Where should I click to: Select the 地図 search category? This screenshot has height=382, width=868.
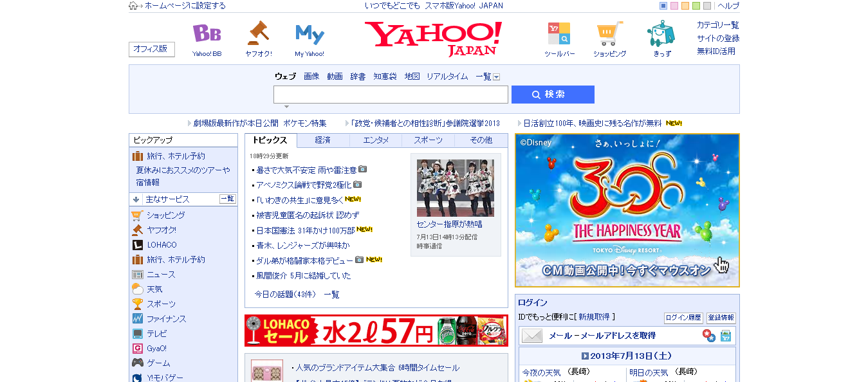(x=412, y=77)
